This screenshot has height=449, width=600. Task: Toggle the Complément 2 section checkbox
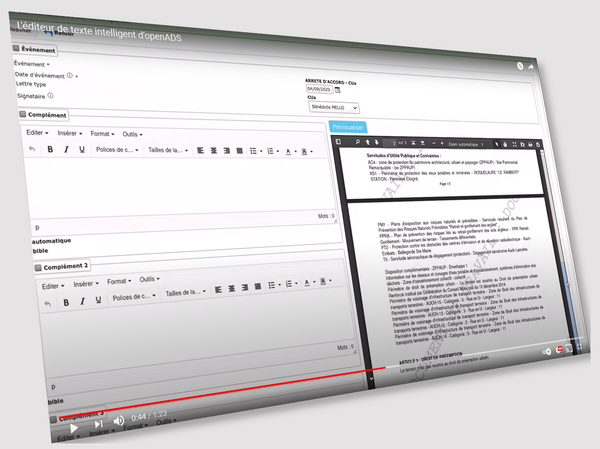click(38, 267)
